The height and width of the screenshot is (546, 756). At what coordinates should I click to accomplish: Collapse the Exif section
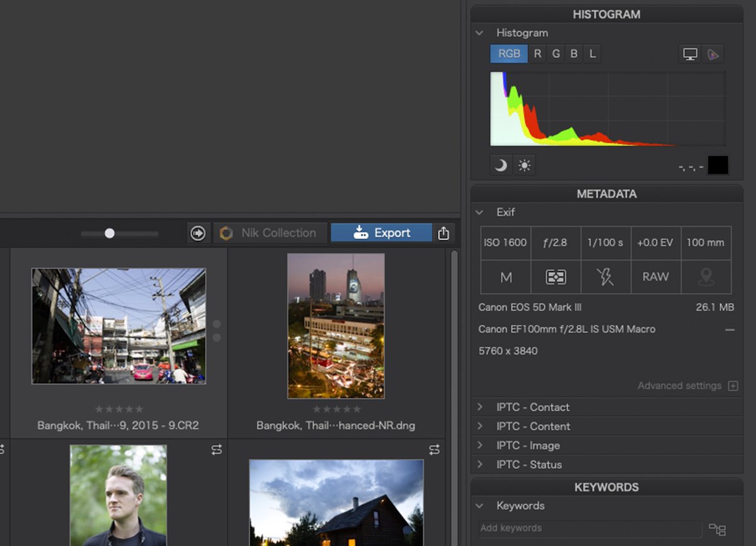tap(479, 212)
